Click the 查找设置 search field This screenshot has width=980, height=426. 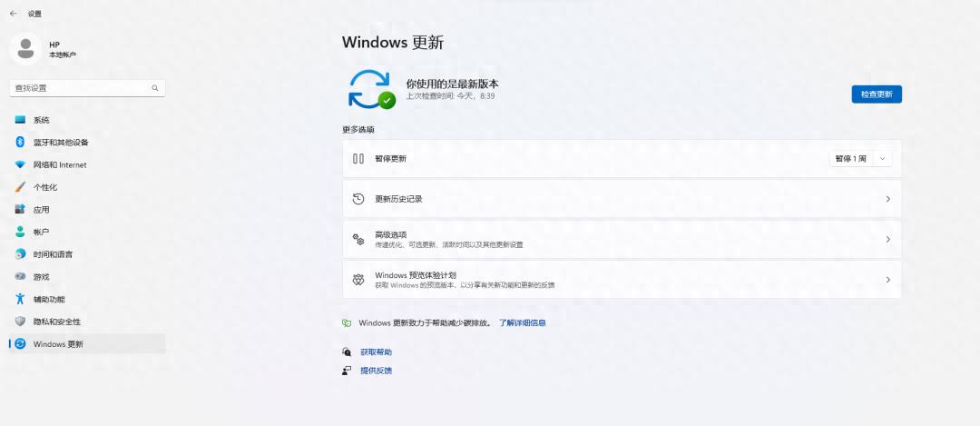(87, 88)
